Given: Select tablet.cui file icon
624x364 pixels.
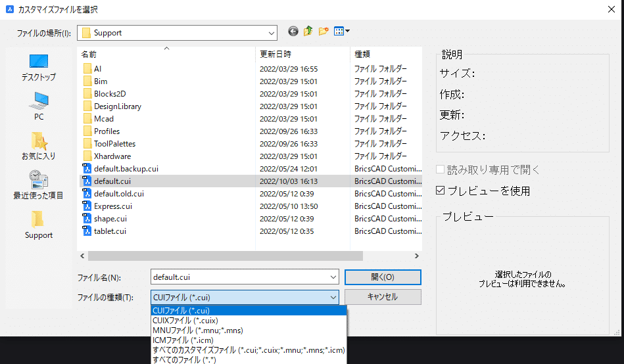Looking at the screenshot, I should (x=87, y=231).
